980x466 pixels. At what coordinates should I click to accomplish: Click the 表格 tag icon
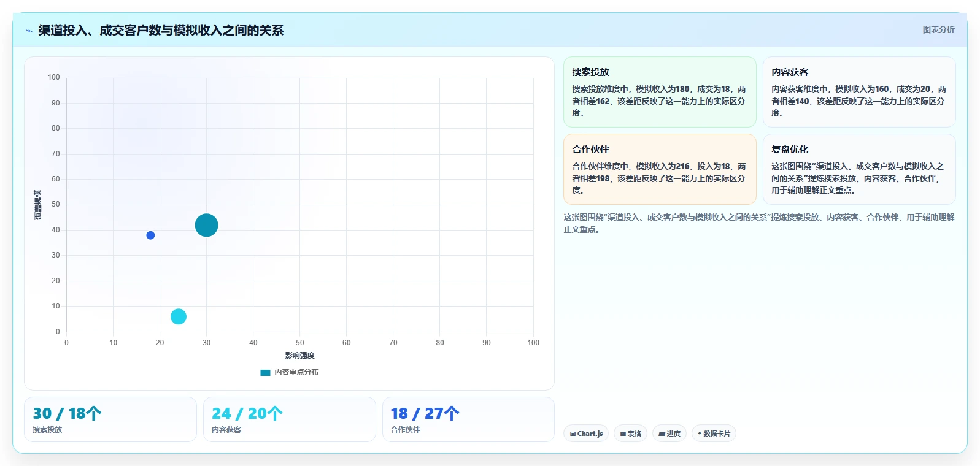coord(623,434)
